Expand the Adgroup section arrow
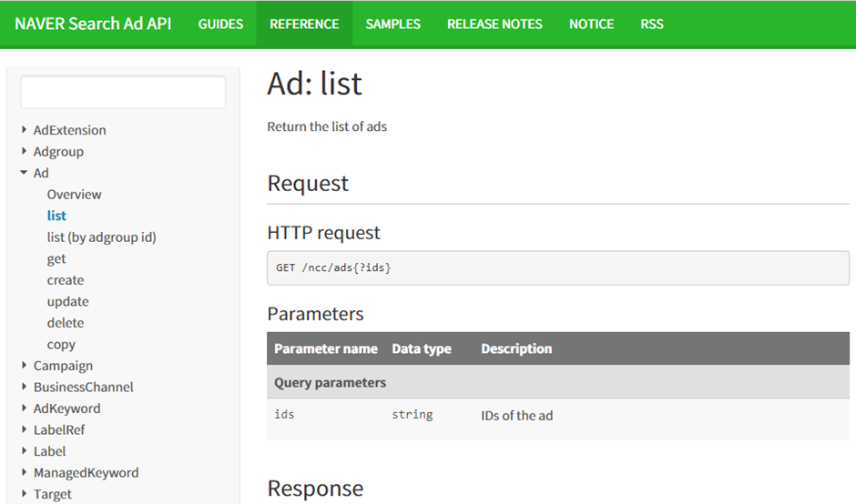 (x=25, y=152)
